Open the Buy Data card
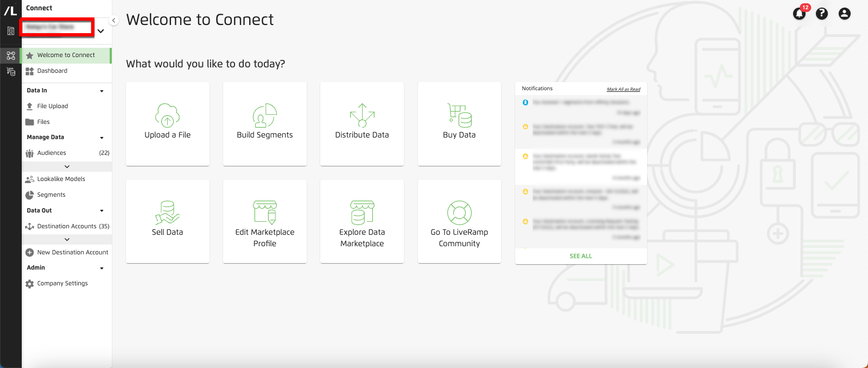This screenshot has height=368, width=868. [459, 124]
